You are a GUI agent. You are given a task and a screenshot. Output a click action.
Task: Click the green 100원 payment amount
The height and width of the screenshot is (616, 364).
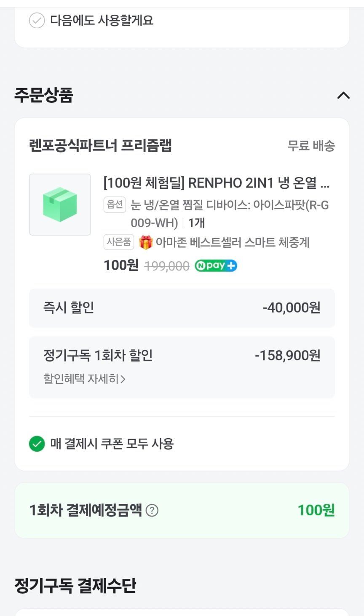[316, 510]
